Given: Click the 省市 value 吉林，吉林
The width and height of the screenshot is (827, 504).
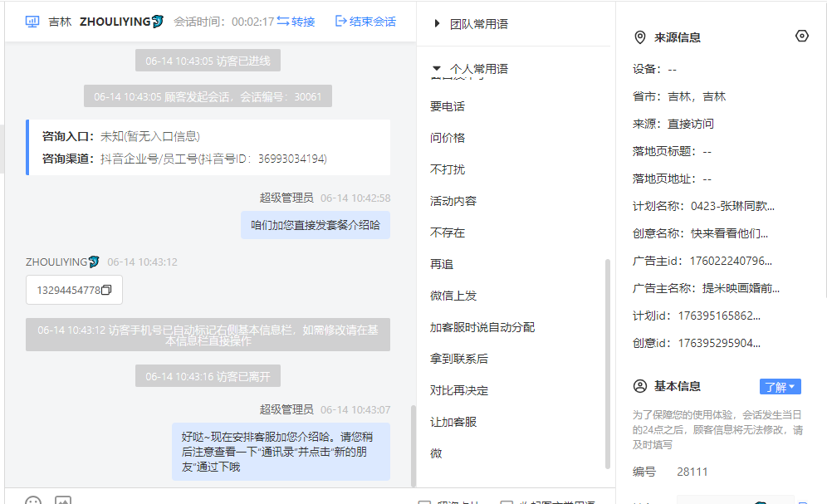Looking at the screenshot, I should (x=697, y=96).
